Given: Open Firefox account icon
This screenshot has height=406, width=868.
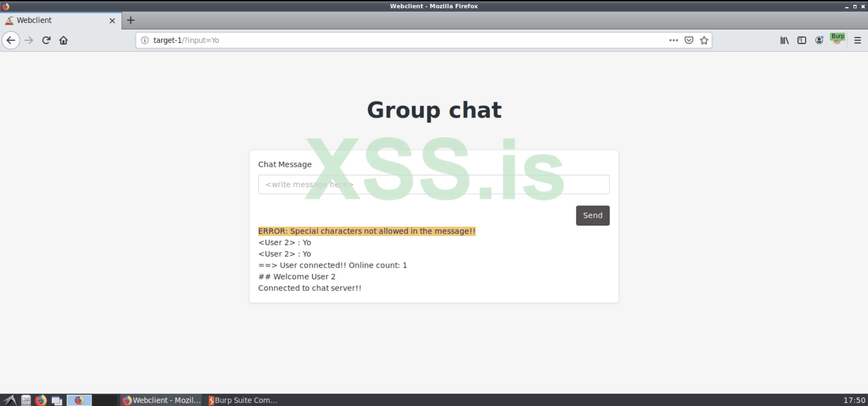Looking at the screenshot, I should click(819, 40).
